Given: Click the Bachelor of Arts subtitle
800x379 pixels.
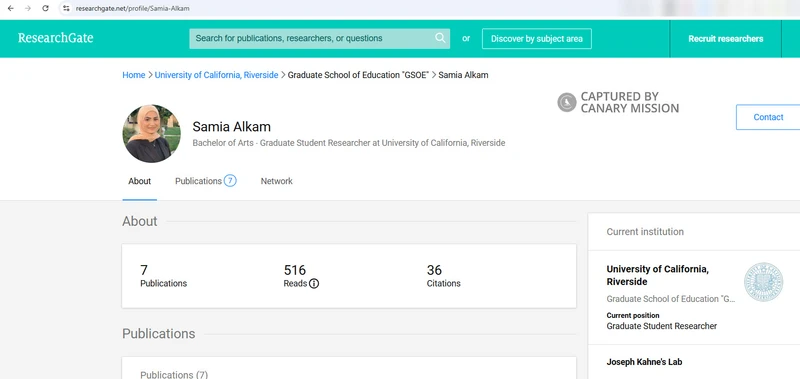Looking at the screenshot, I should (x=348, y=143).
